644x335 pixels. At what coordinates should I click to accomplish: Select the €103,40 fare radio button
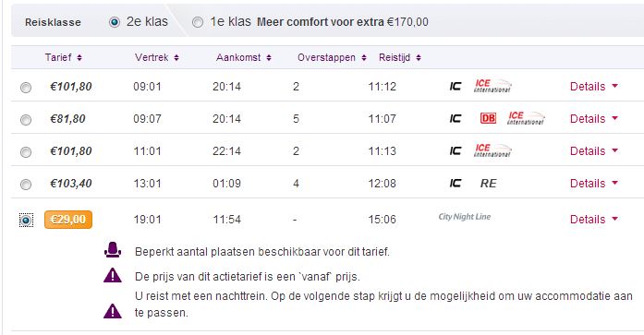coord(26,184)
